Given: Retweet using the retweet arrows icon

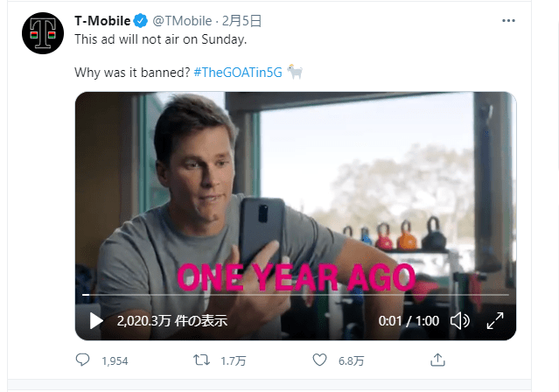Looking at the screenshot, I should pos(201,360).
